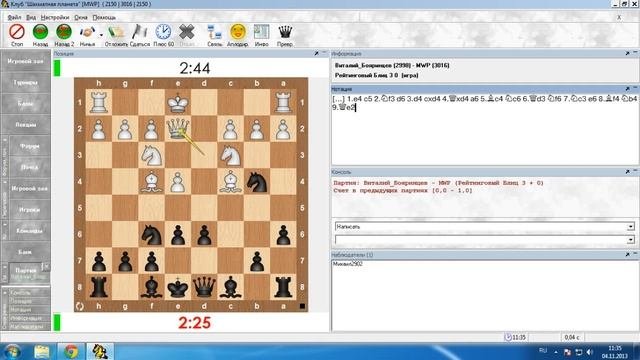Select observer Михаил2902 in the Наблюдатели list
Image resolution: width=640 pixels, height=360 pixels.
click(348, 264)
